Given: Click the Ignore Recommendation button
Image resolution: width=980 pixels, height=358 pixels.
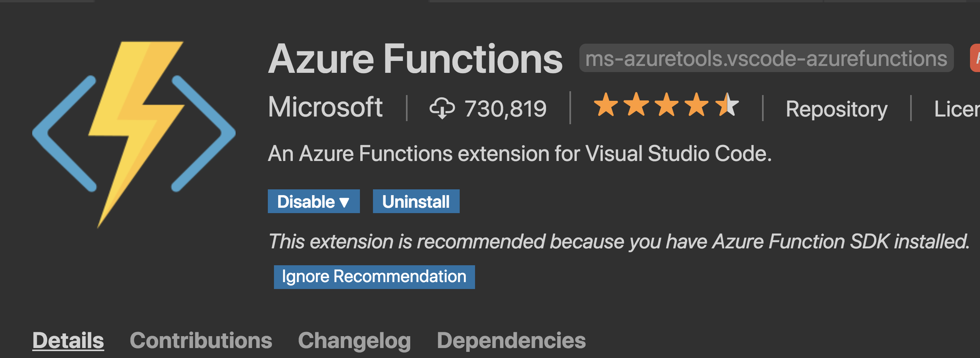Looking at the screenshot, I should click(x=374, y=277).
